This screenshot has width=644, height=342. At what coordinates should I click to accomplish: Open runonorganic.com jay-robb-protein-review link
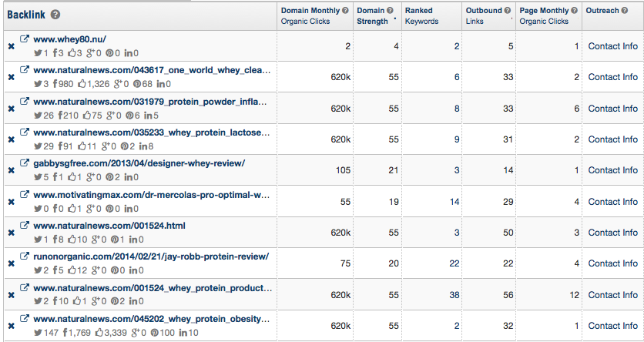point(151,256)
